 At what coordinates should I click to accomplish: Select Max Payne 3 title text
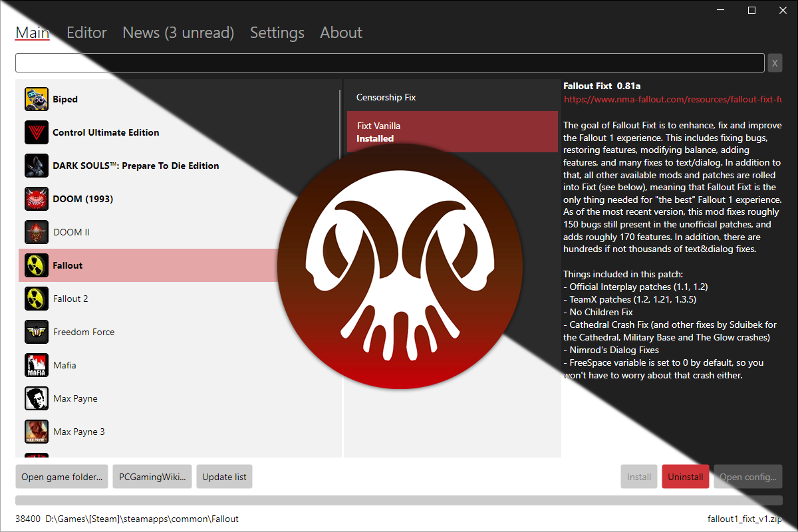tap(79, 432)
